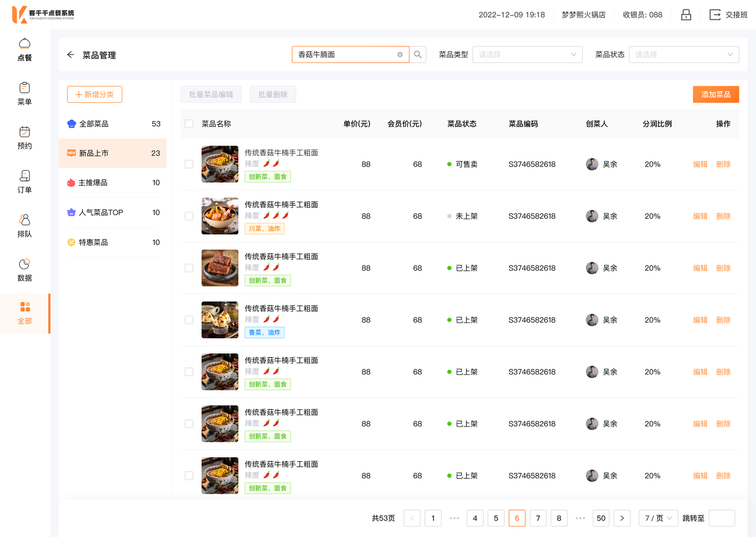This screenshot has height=537, width=756.
Task: Click the dish thumbnail in the 川菜、油炸 row
Action: [220, 216]
